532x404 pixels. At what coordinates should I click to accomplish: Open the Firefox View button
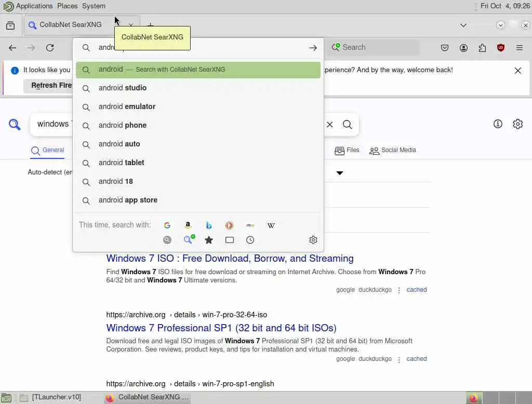(10, 25)
